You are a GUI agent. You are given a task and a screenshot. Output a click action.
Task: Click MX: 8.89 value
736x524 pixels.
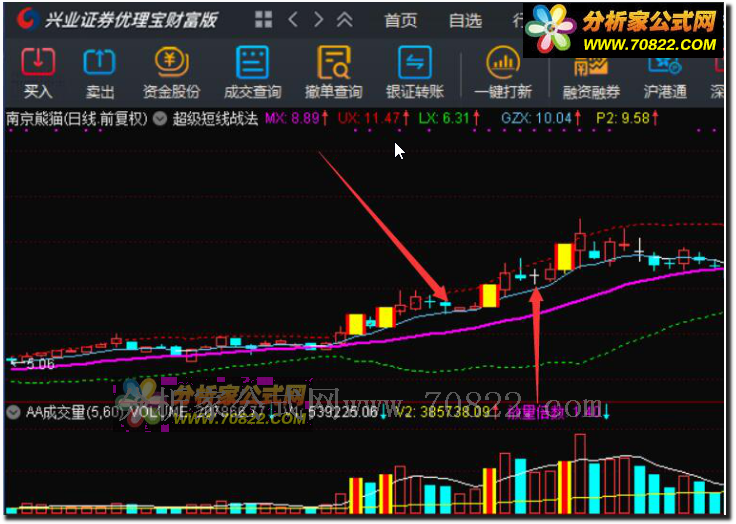pos(296,118)
